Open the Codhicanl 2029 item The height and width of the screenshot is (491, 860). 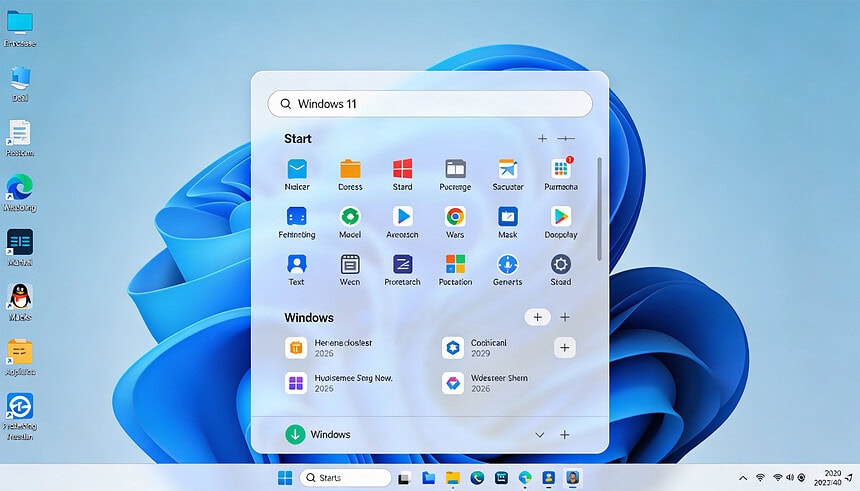(x=475, y=348)
